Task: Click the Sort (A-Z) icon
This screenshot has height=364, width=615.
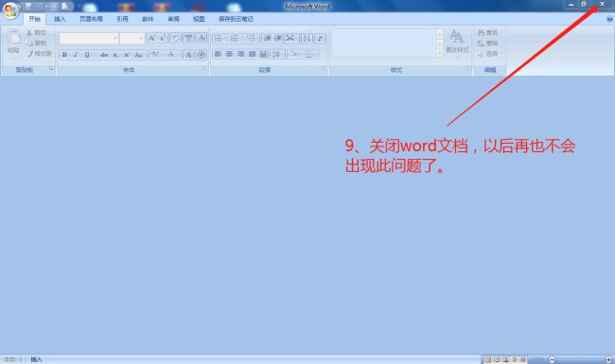Action: 307,38
